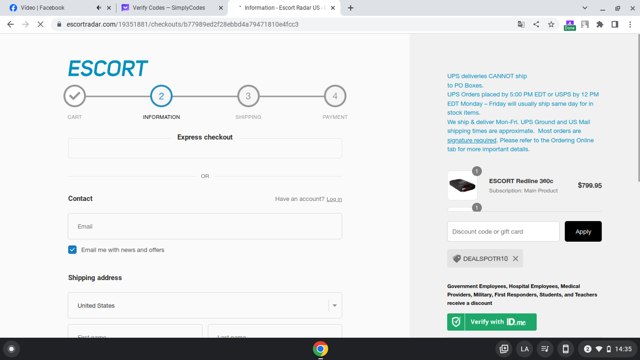The height and width of the screenshot is (360, 640).
Task: Close the Facebook Video tab
Action: (x=109, y=8)
